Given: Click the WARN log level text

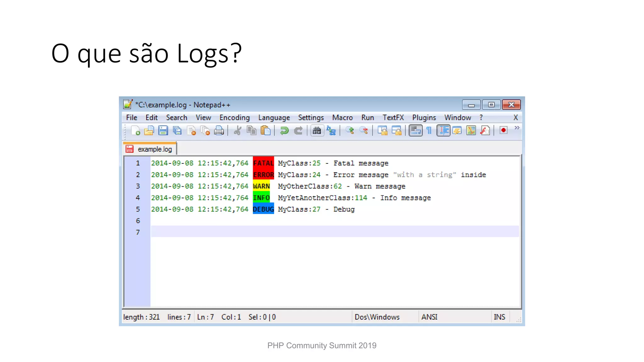Looking at the screenshot, I should 261,186.
